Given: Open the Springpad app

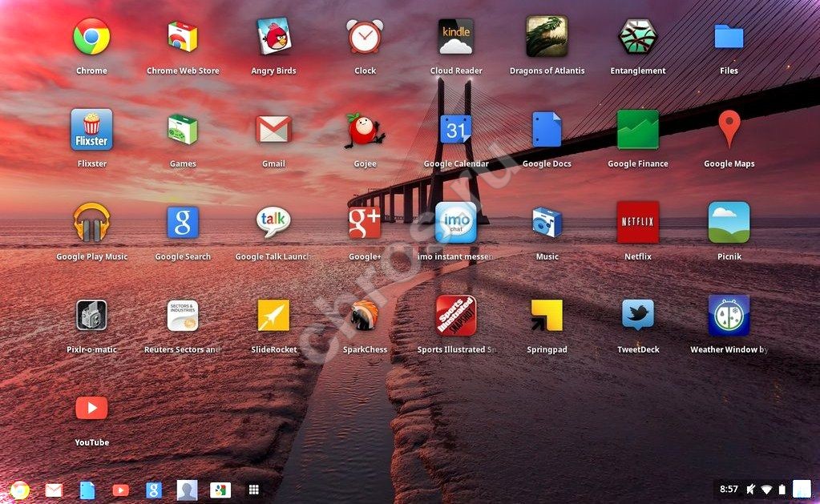Looking at the screenshot, I should tap(547, 316).
